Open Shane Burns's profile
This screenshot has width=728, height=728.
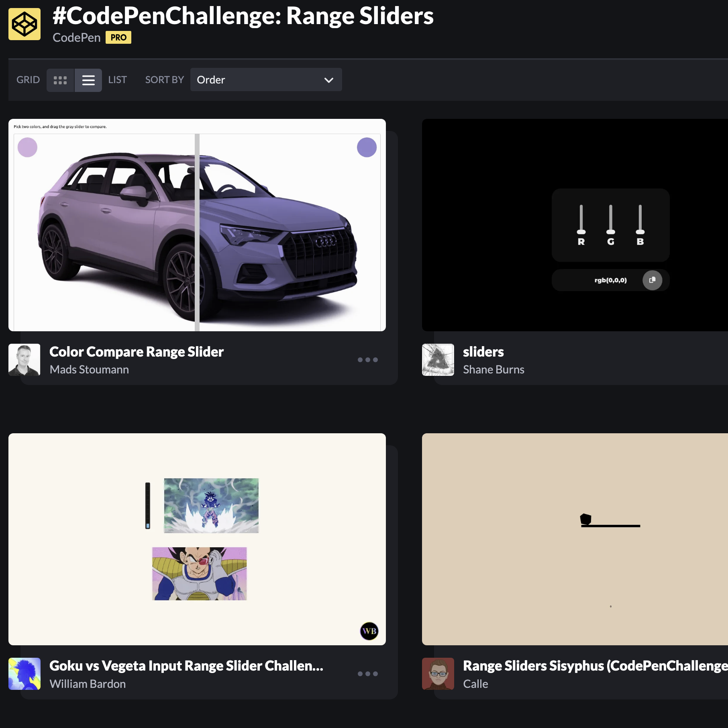493,369
